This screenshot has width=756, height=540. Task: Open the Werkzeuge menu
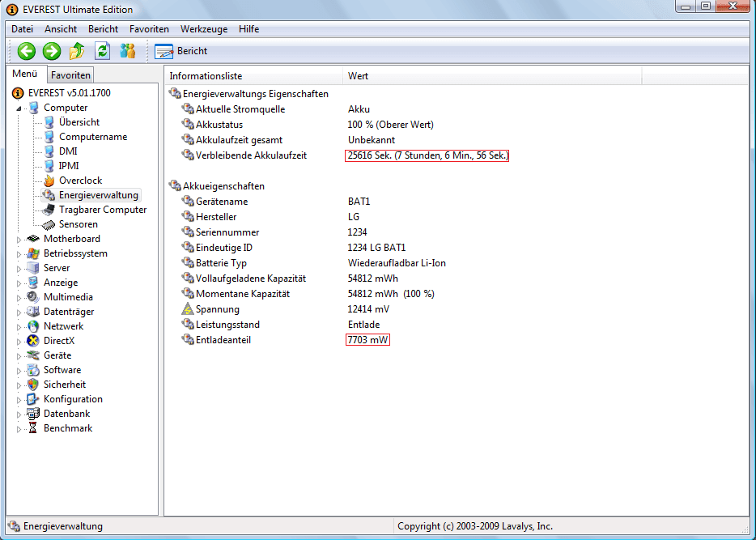[204, 29]
